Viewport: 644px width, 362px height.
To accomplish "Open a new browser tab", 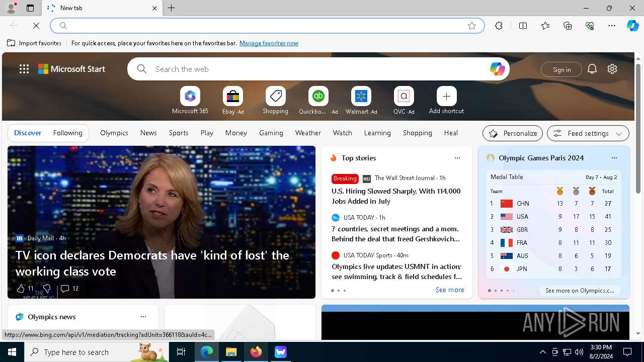I will point(172,8).
